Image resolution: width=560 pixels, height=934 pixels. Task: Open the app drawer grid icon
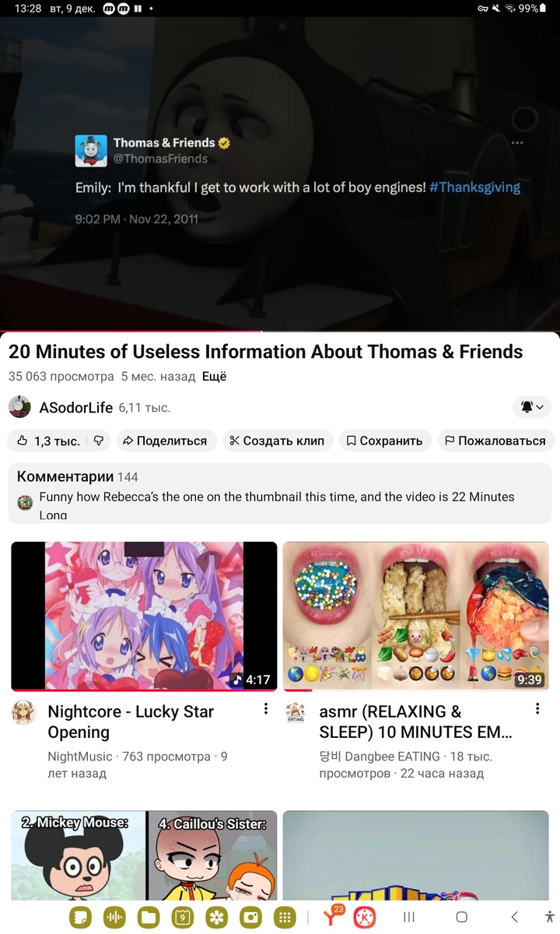[x=285, y=918]
